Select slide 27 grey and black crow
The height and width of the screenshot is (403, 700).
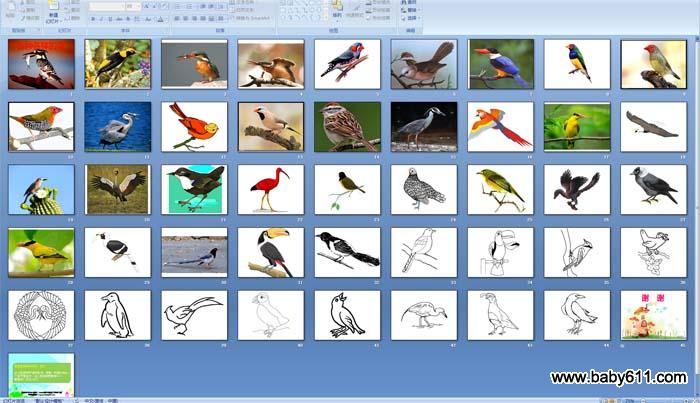pyautogui.click(x=654, y=190)
